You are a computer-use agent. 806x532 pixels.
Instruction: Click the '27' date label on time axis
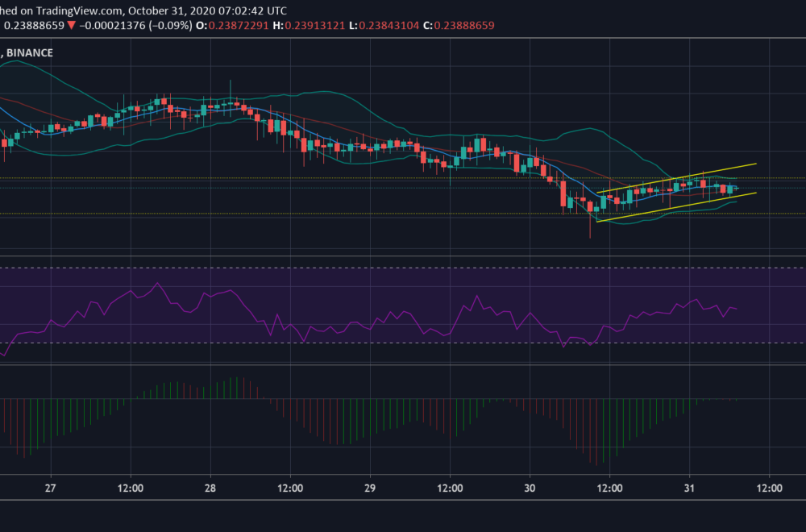point(50,488)
